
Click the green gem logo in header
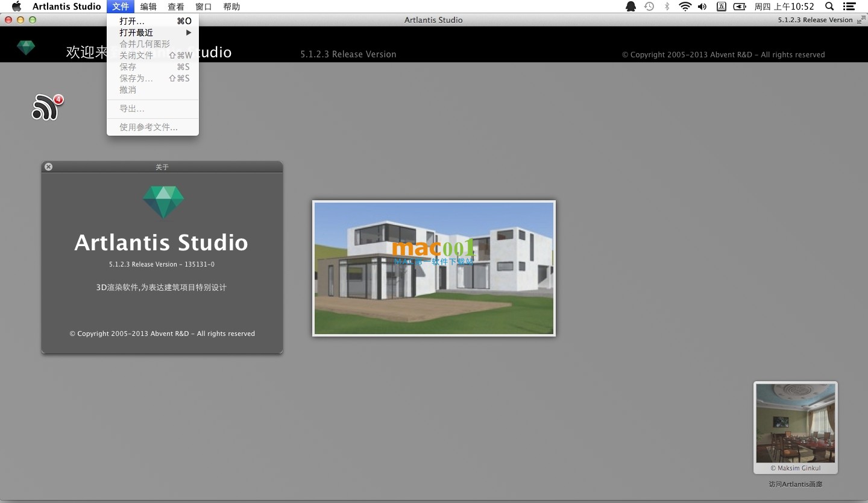pyautogui.click(x=26, y=47)
